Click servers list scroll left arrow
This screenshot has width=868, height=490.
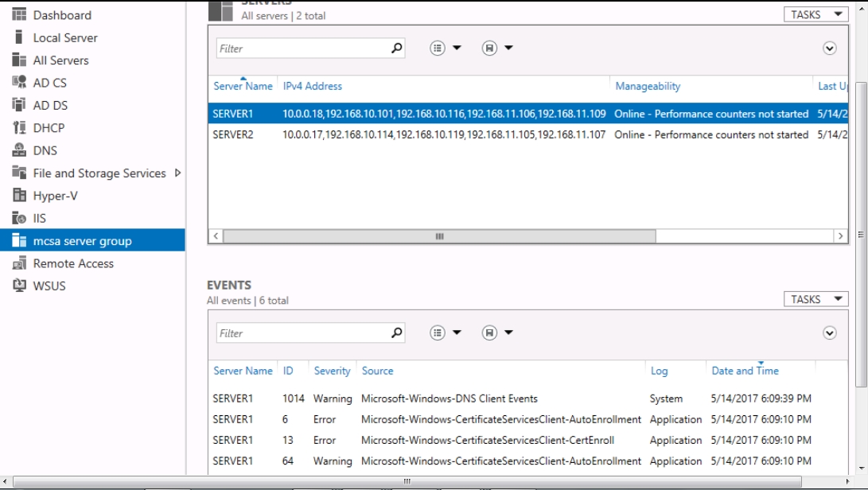[x=216, y=236]
